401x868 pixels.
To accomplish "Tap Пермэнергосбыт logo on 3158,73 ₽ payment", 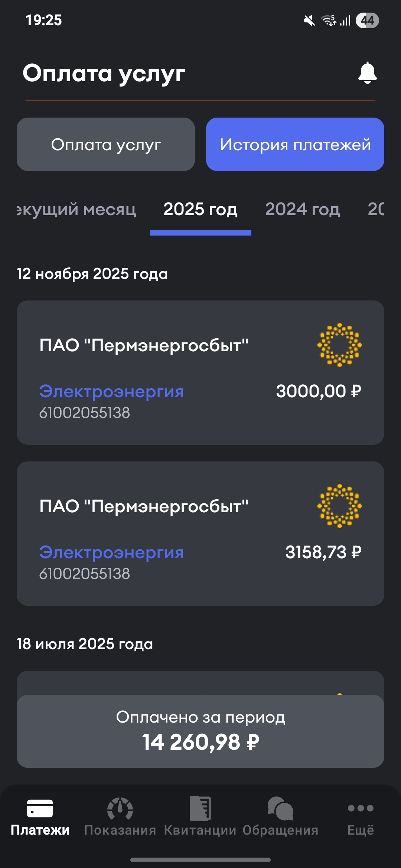I will pyautogui.click(x=339, y=506).
